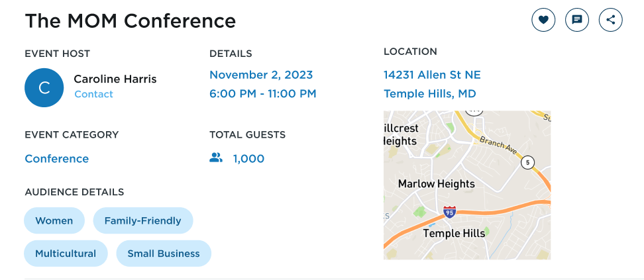The width and height of the screenshot is (644, 280).
Task: Click the November 2, 2023 date link
Action: [x=261, y=75]
